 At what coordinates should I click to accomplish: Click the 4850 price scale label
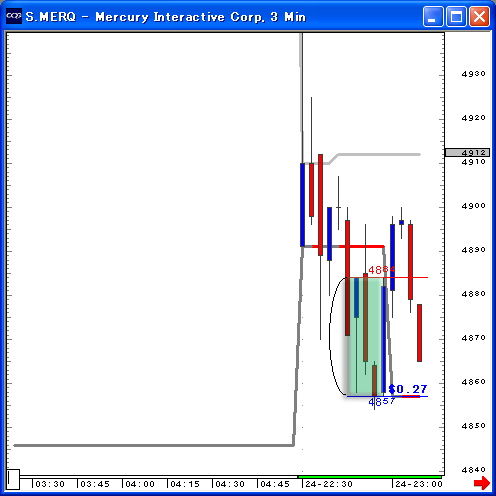(473, 426)
